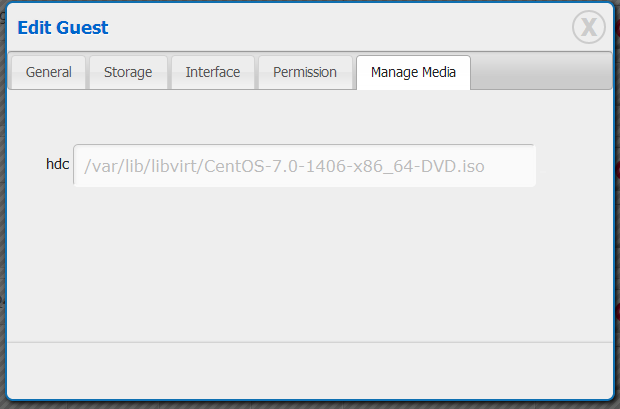Click empty title bar beside Edit Guest
620x409 pixels.
point(330,28)
